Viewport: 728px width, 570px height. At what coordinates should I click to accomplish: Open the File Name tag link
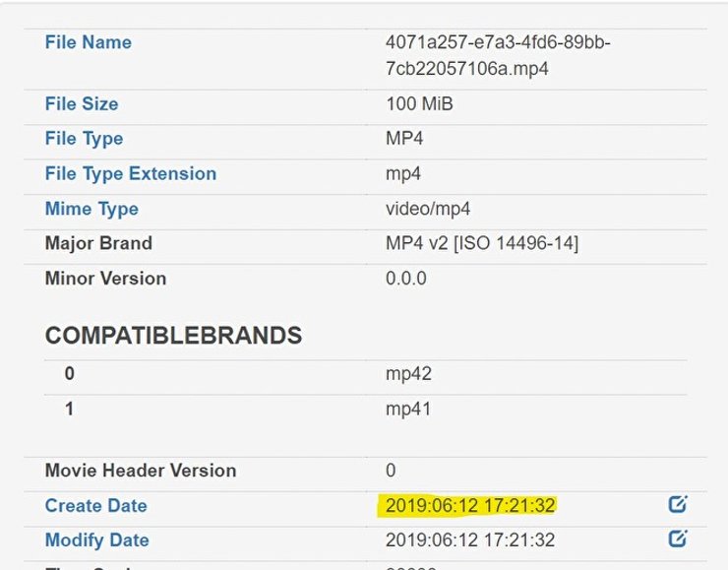tap(88, 42)
